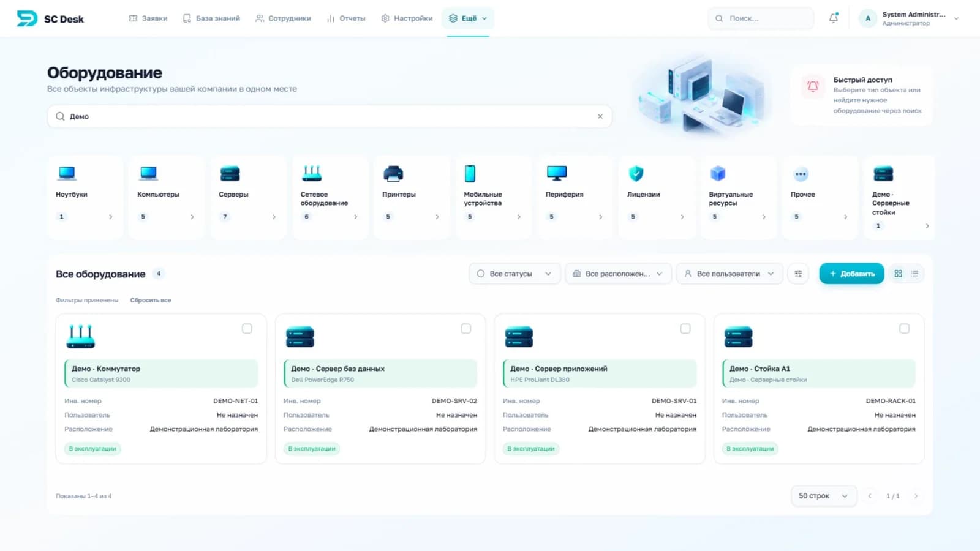Click the Серверы card chevron
The width and height of the screenshot is (980, 551).
tap(274, 217)
